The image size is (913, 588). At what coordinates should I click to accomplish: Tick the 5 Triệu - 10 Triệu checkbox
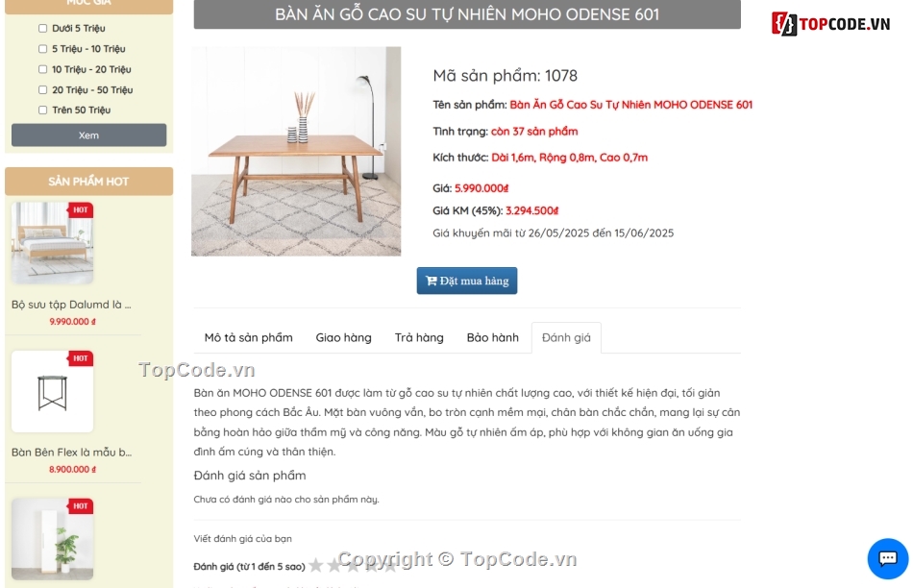click(x=42, y=49)
